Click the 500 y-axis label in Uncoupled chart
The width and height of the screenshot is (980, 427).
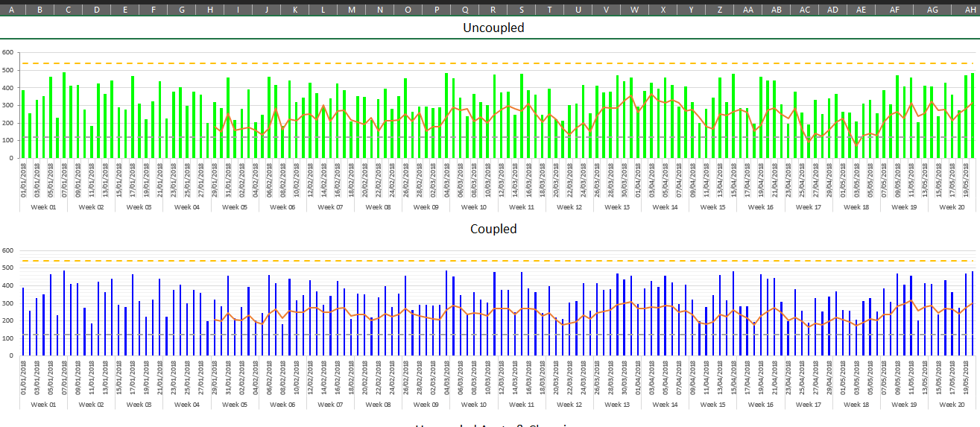7,70
